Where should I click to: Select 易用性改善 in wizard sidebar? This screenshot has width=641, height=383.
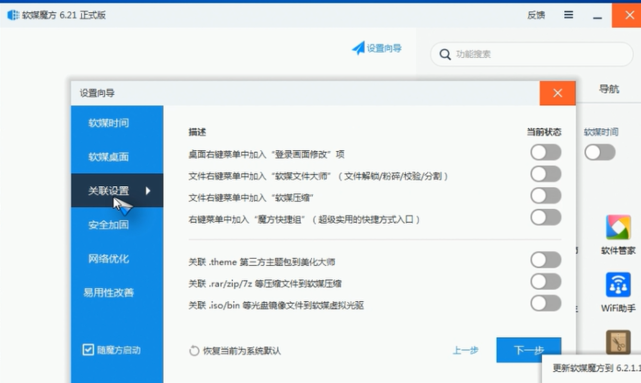(117, 292)
